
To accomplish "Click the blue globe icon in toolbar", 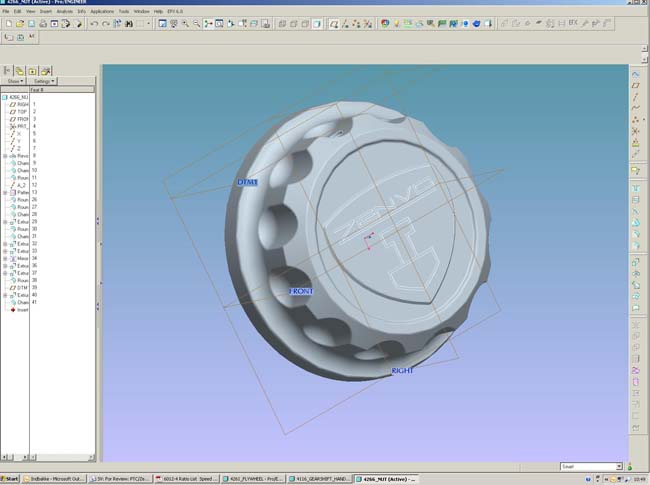I will coord(476,24).
